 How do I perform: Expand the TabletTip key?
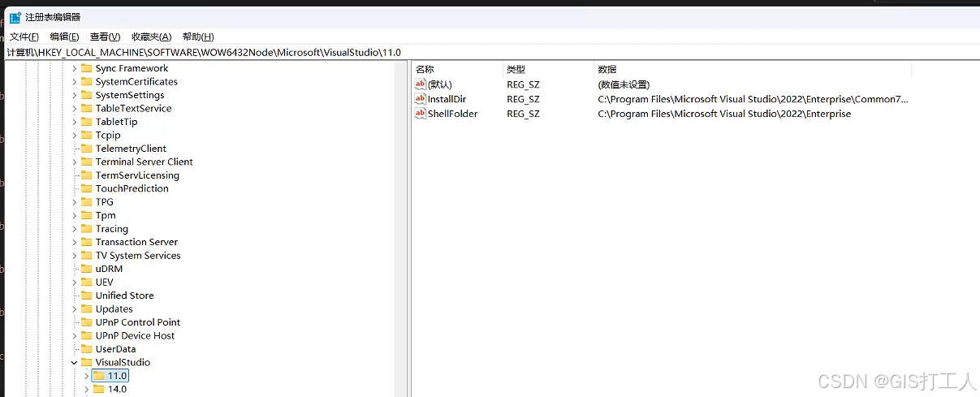point(75,122)
